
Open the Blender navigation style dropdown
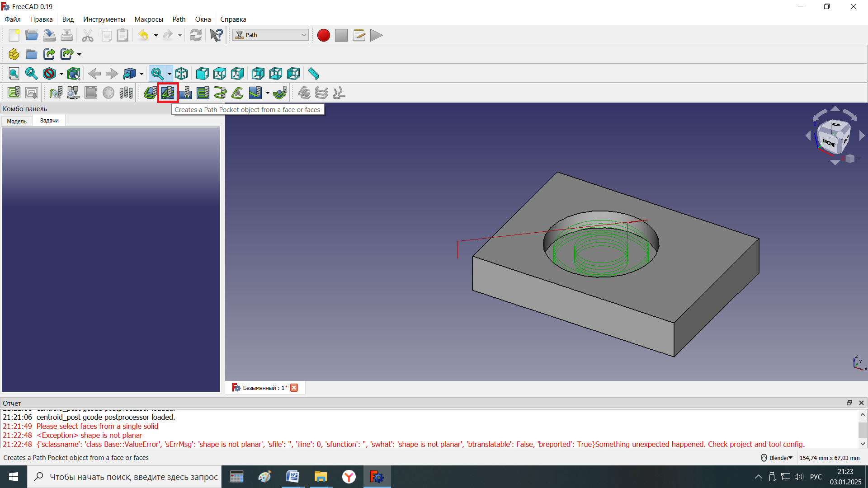coord(778,458)
